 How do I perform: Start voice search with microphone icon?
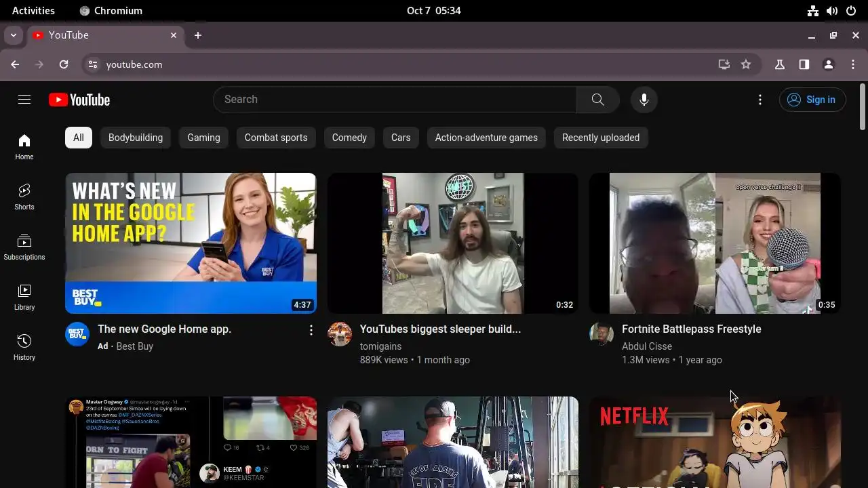[644, 100]
